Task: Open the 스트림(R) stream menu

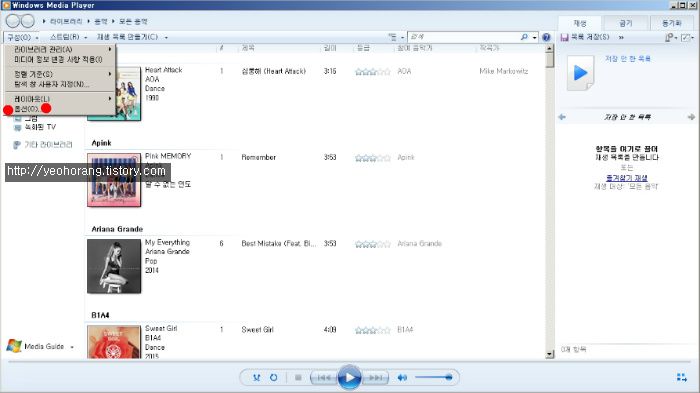Action: click(x=68, y=37)
